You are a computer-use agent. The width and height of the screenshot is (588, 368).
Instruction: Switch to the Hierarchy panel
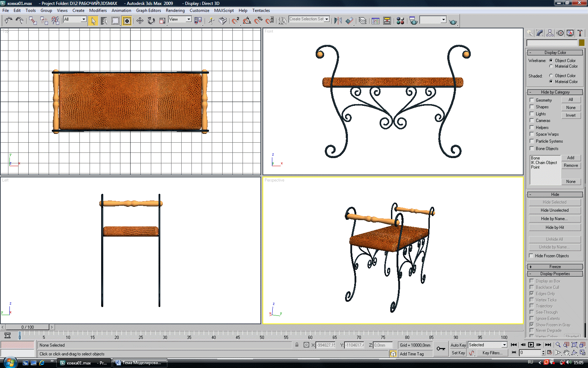click(550, 33)
